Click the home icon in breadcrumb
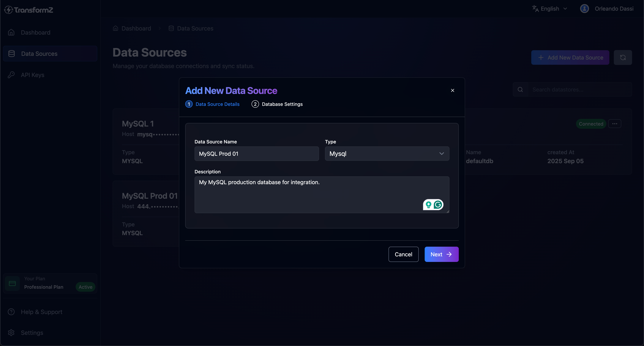Image resolution: width=644 pixels, height=346 pixels. point(116,28)
